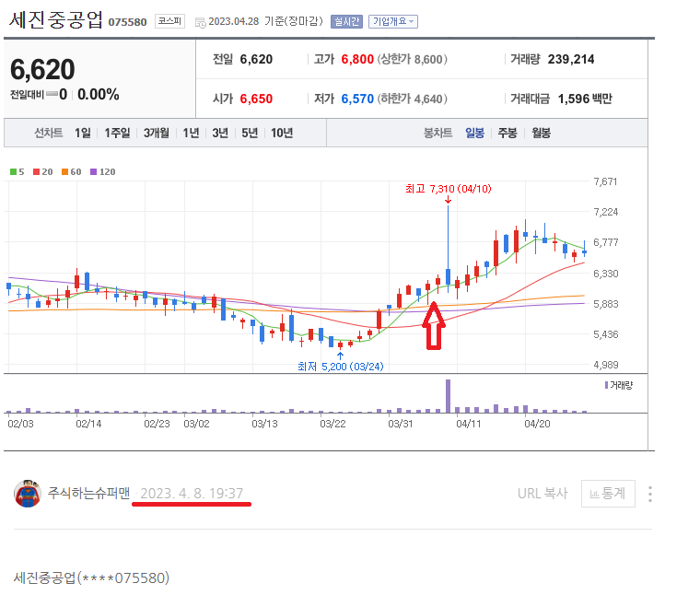Image resolution: width=700 pixels, height=595 pixels.
Task: Open the three-dot more options menu
Action: [x=650, y=494]
